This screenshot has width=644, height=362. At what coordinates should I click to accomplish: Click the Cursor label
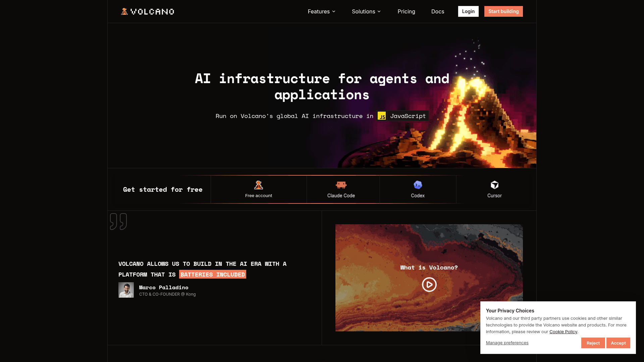pyautogui.click(x=495, y=196)
